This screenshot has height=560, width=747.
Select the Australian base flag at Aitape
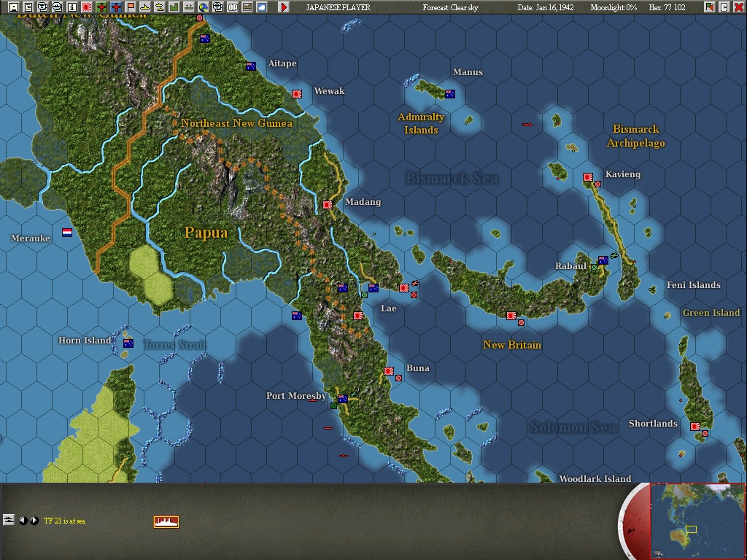tap(251, 66)
